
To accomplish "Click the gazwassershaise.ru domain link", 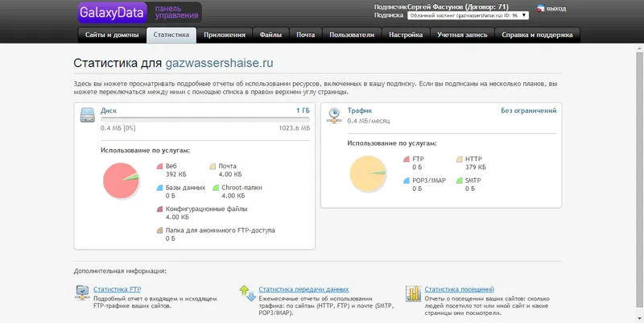I will tap(219, 64).
